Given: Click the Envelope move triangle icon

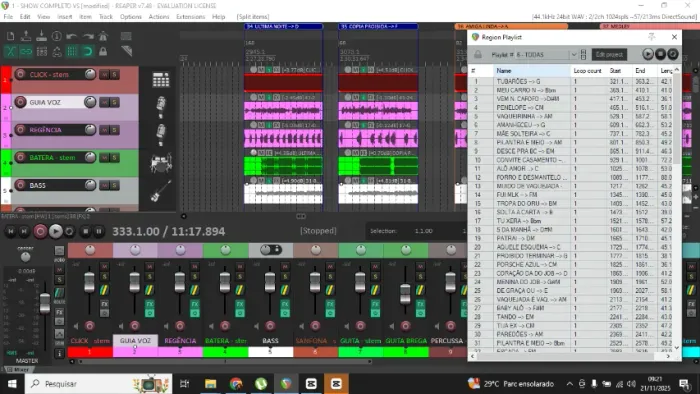Looking at the screenshot, I should [57, 51].
